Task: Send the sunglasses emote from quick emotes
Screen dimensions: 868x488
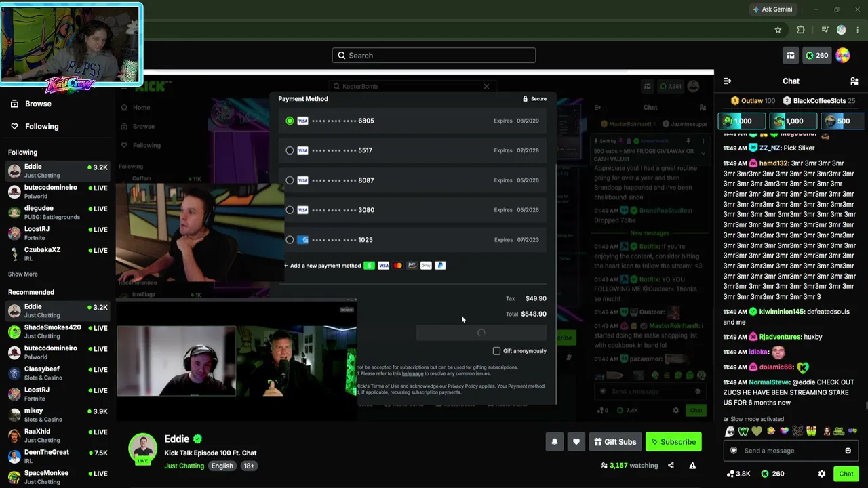Action: pos(730,432)
